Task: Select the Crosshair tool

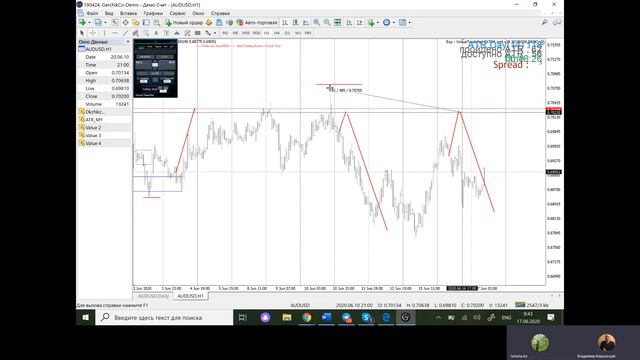Action: 93,33
